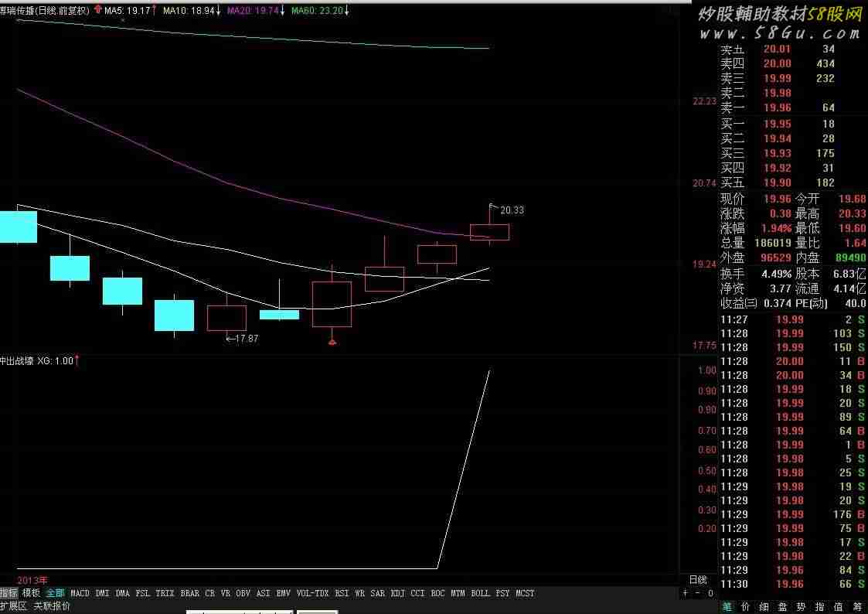This screenshot has width=868, height=614.
Task: Switch to the 盘 tab
Action: [783, 607]
